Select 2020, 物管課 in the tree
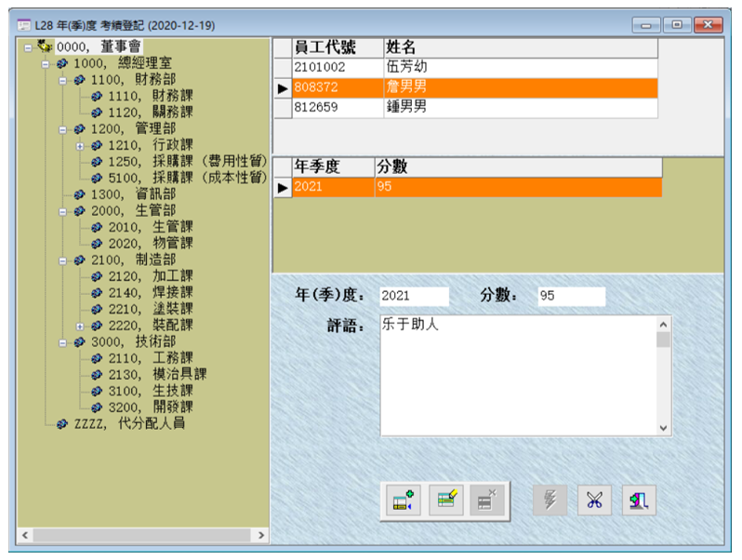 (x=151, y=244)
